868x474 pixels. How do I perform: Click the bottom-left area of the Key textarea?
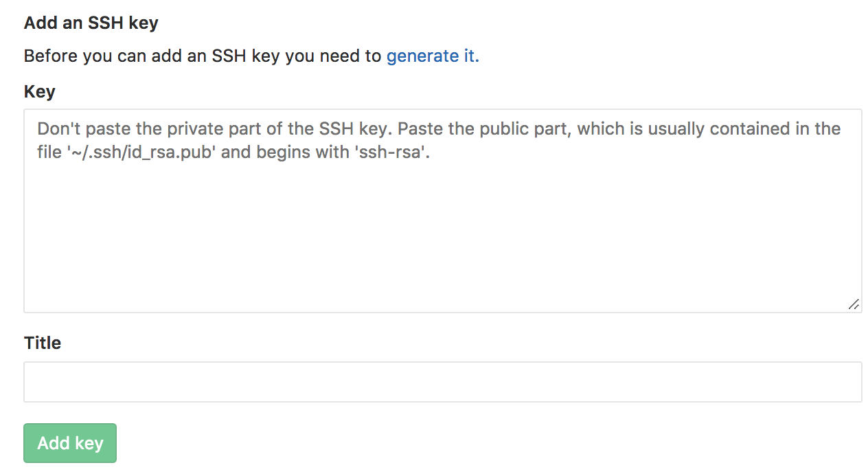click(x=48, y=295)
